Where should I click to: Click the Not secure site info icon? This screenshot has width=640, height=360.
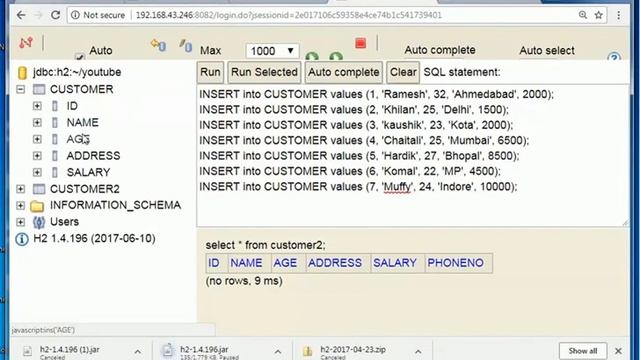pos(75,15)
